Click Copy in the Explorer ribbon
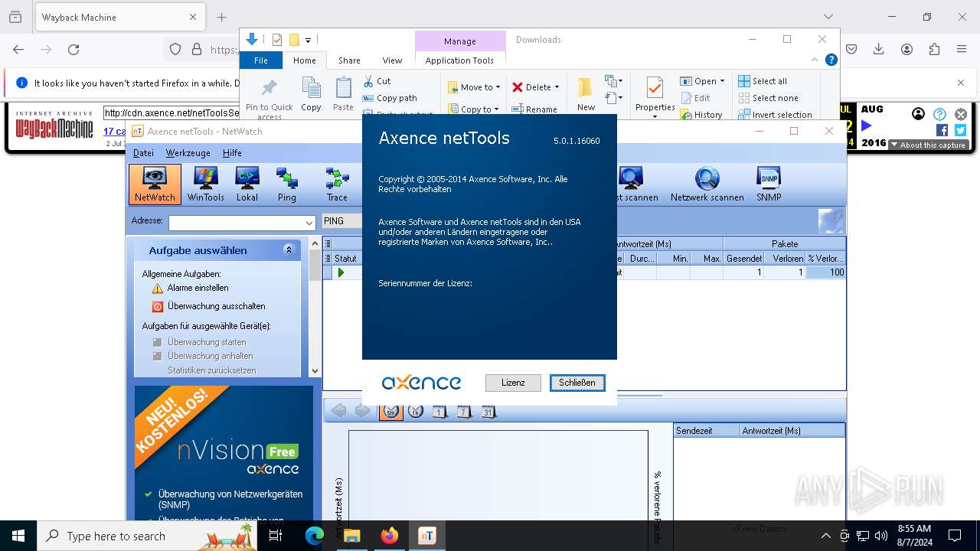 click(311, 94)
